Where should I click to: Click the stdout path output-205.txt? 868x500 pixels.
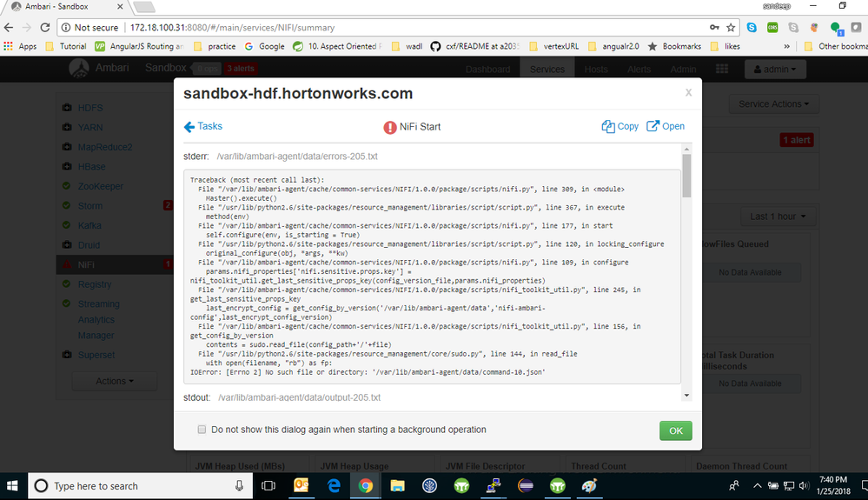(x=299, y=397)
